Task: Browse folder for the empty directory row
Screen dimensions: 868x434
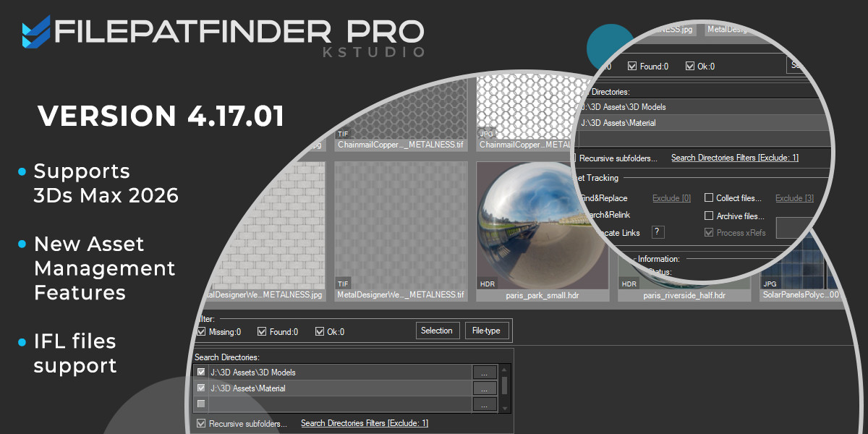Action: point(485,404)
